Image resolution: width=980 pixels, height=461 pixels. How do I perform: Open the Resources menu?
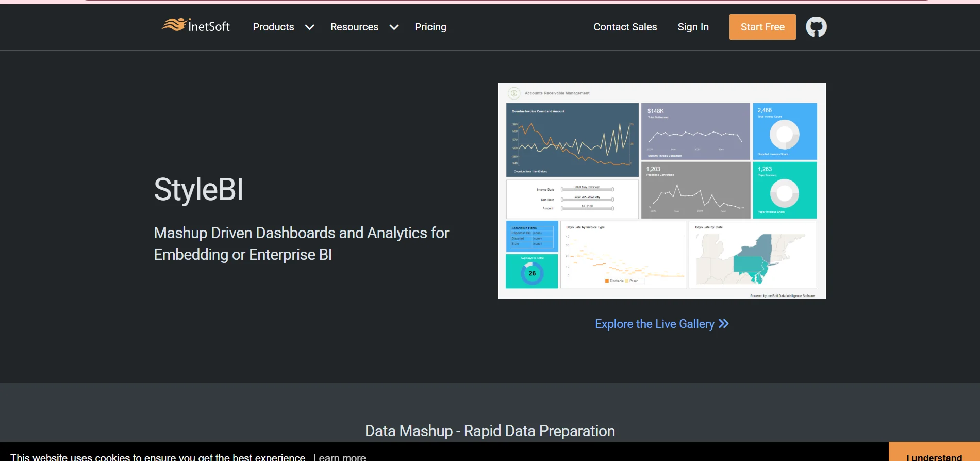[354, 27]
